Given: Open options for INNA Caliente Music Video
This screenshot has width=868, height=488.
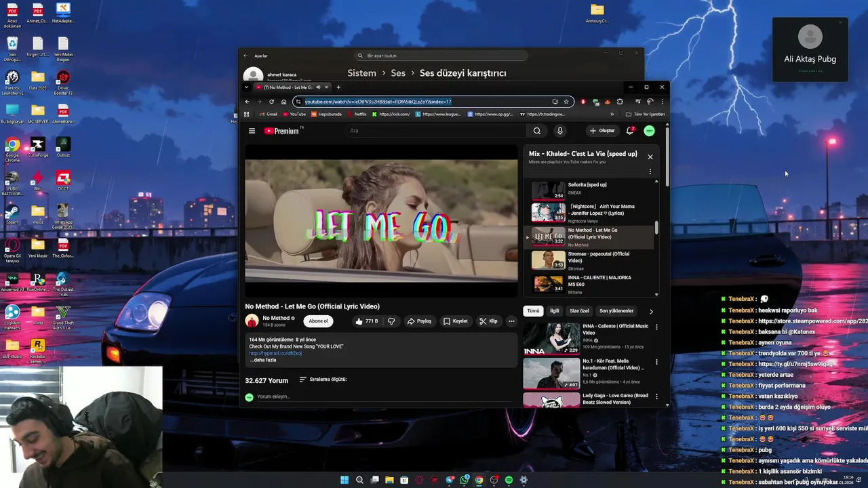Looking at the screenshot, I should pyautogui.click(x=656, y=327).
